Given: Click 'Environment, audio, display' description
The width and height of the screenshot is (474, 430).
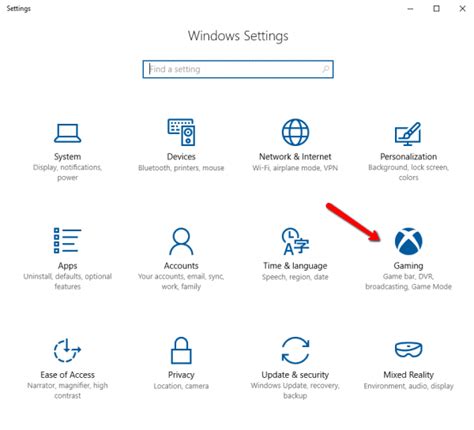Looking at the screenshot, I should 408,386.
